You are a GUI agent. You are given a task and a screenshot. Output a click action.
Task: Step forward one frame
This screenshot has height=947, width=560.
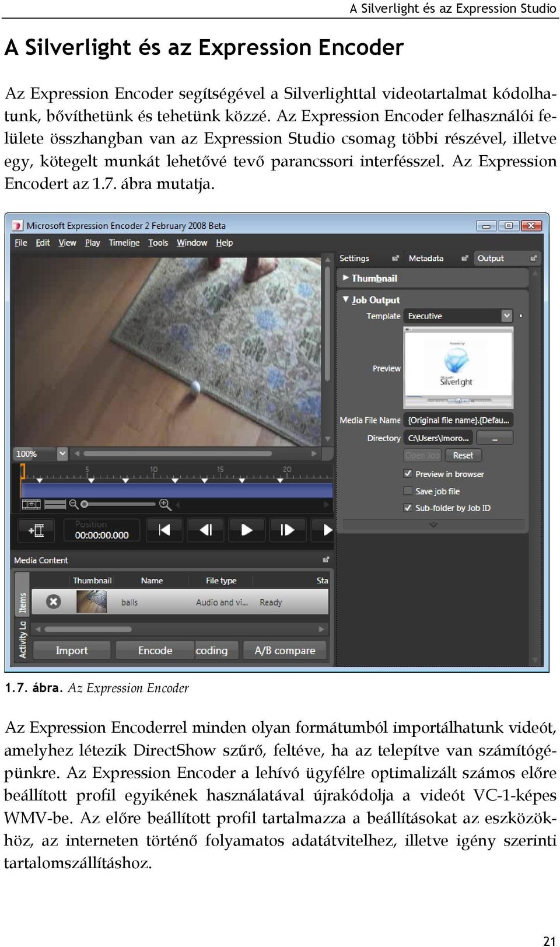coord(287,530)
